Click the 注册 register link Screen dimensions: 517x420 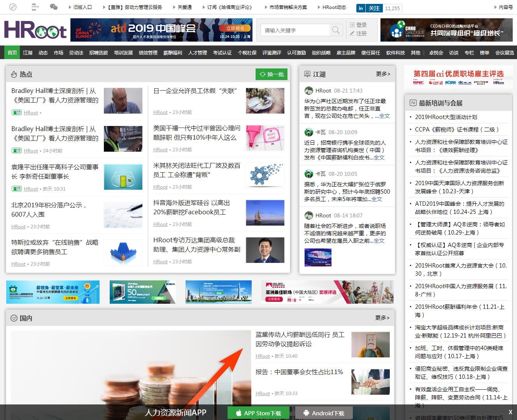(358, 33)
